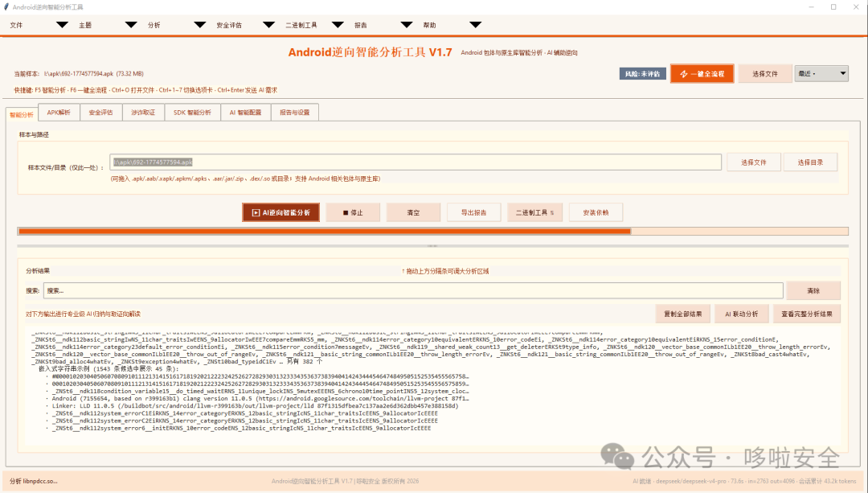Open the 最近 recent files dropdown
868x493 pixels.
[821, 73]
